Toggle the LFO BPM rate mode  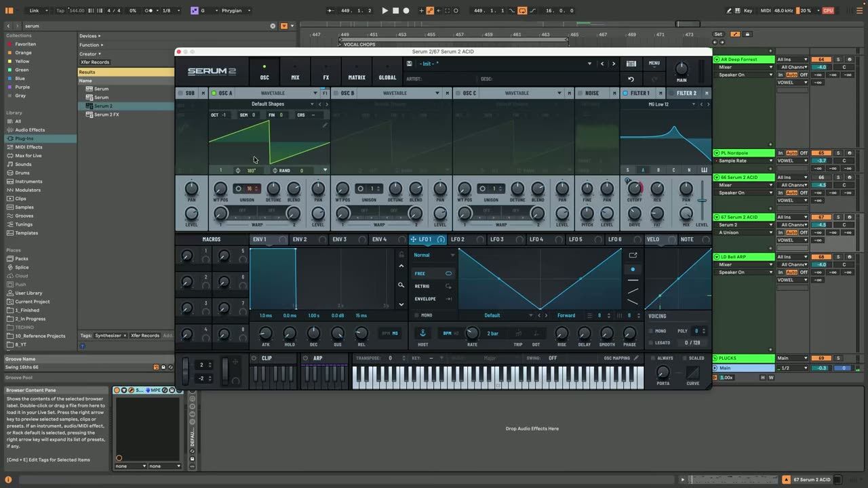point(448,333)
